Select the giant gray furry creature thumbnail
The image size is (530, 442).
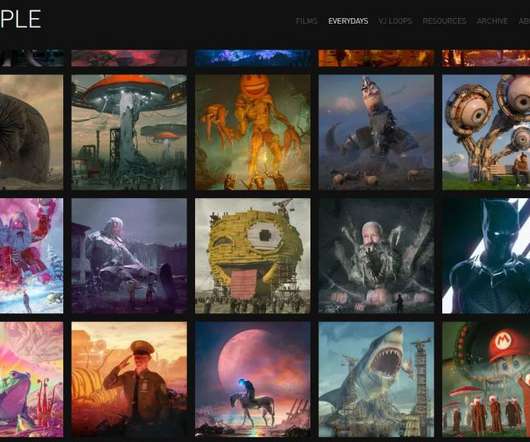click(x=31, y=132)
